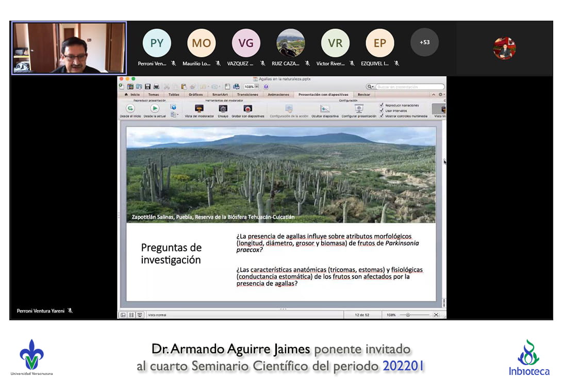
Task: Open the Animaciones ribbon tab
Action: (278, 95)
